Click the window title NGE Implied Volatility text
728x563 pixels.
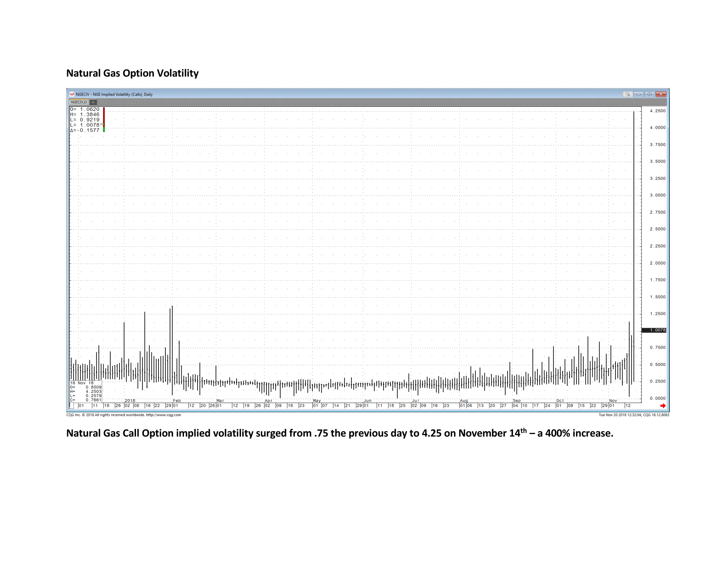(x=114, y=94)
